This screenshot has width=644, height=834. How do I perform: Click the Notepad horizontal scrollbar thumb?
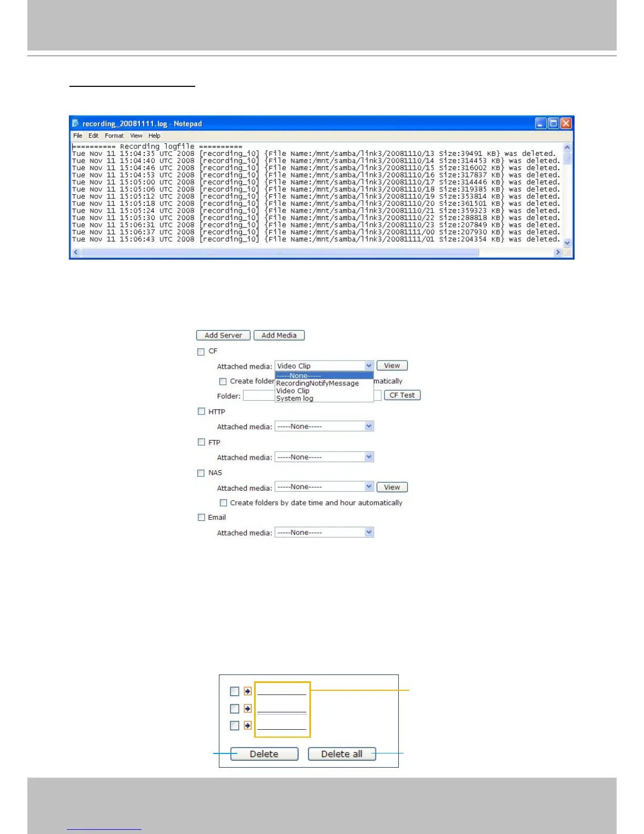click(280, 253)
